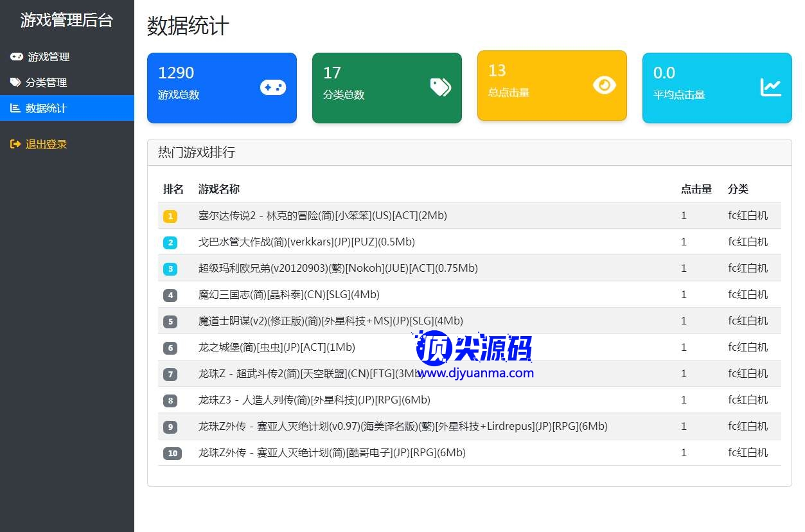Click the 点击量 column header
This screenshot has height=532, width=805.
pyautogui.click(x=696, y=189)
